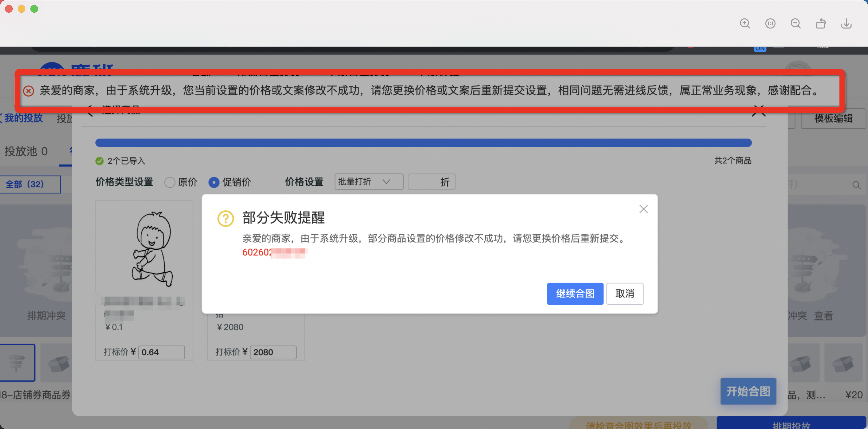The image size is (868, 429).
Task: Select the 原价 radio button
Action: (x=169, y=182)
